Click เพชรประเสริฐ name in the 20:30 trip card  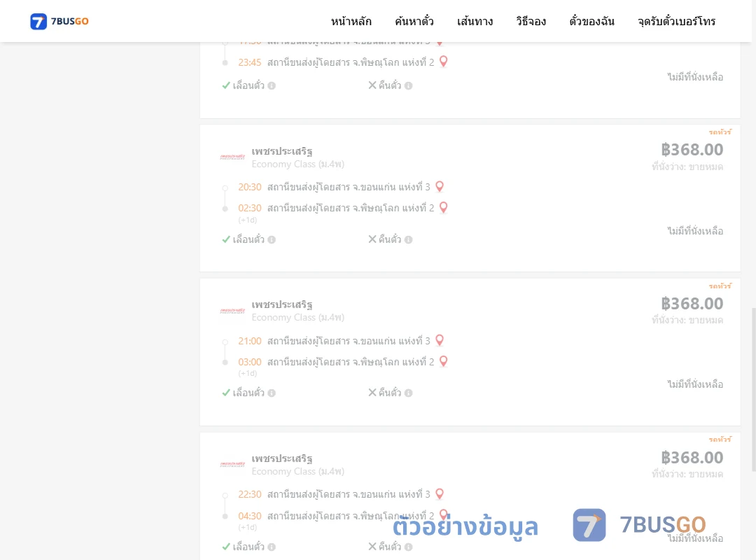point(282,151)
